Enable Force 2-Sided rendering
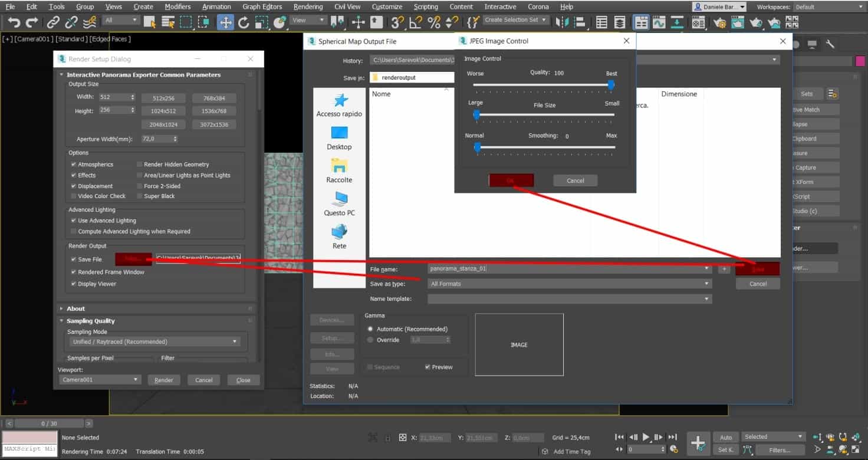Image resolution: width=868 pixels, height=460 pixels. click(140, 186)
